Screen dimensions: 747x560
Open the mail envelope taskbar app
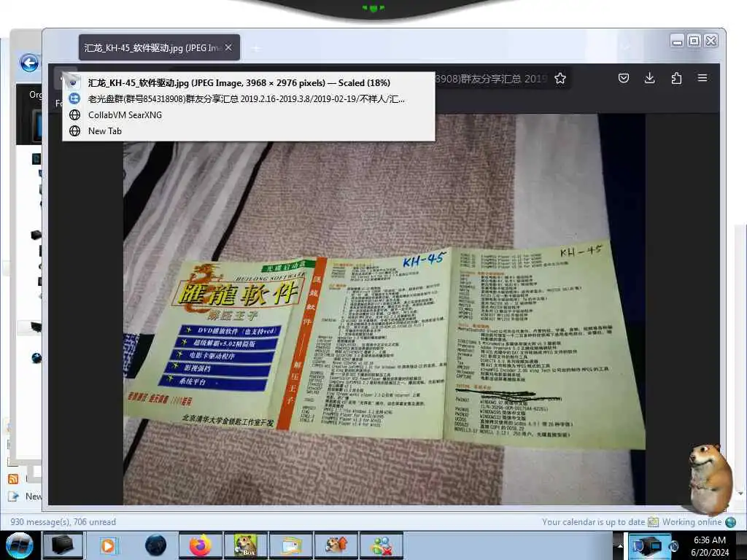tap(290, 545)
